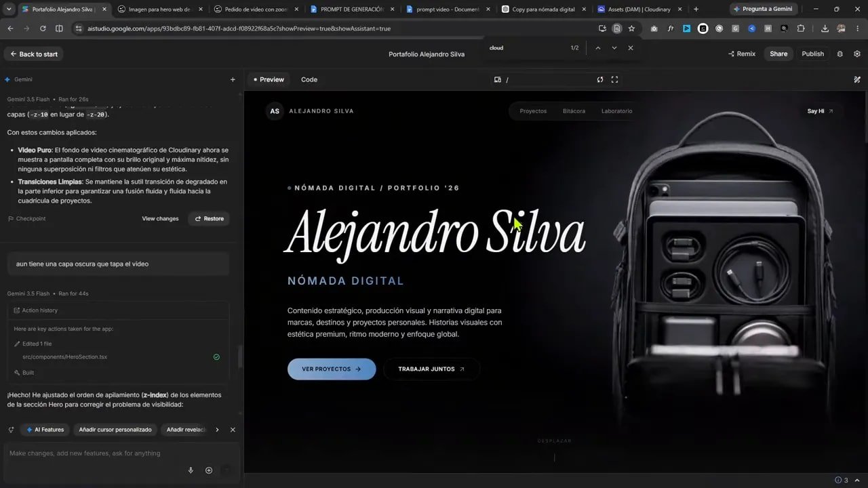Viewport: 868px width, 488px height.
Task: Activate microphone voice input
Action: point(191,470)
